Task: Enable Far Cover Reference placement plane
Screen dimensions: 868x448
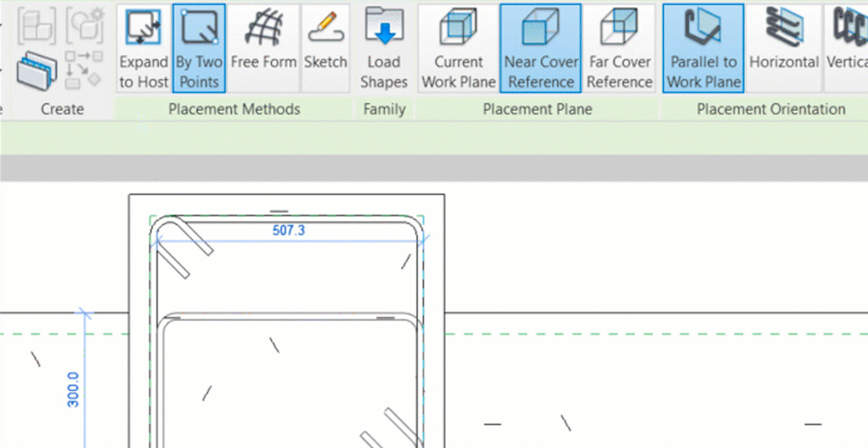Action: coord(619,48)
